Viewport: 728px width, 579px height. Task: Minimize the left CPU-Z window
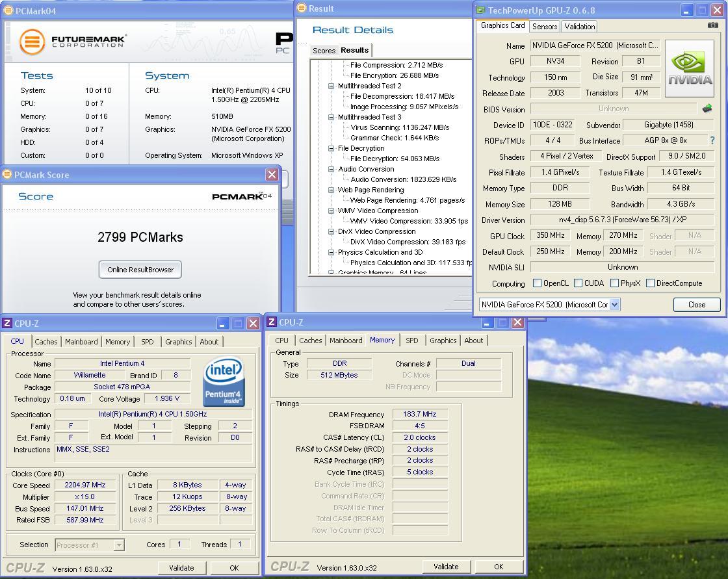coord(223,323)
